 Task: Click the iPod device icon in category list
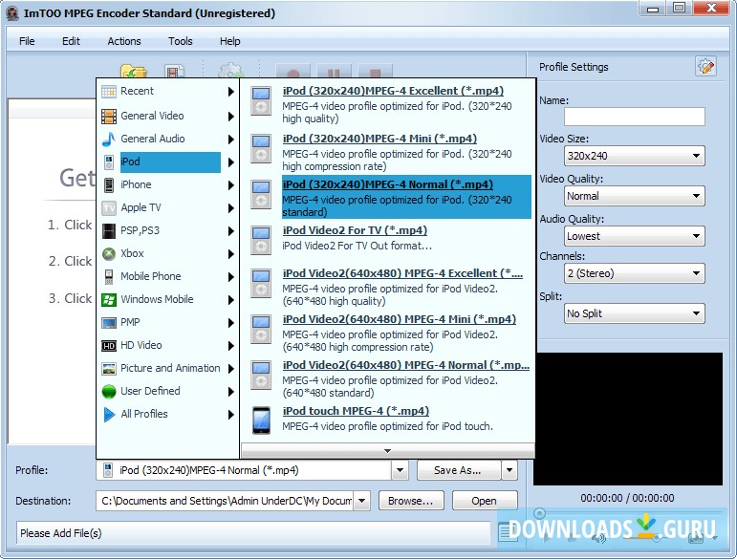coord(109,162)
